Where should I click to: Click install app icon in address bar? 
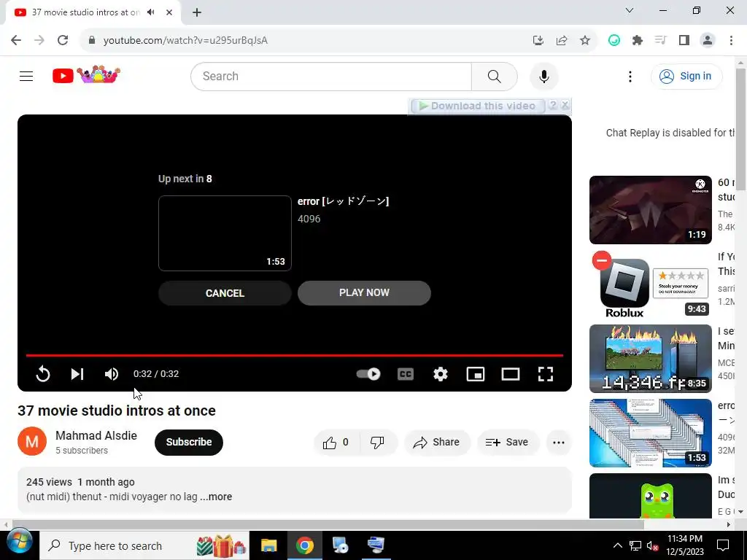point(538,41)
